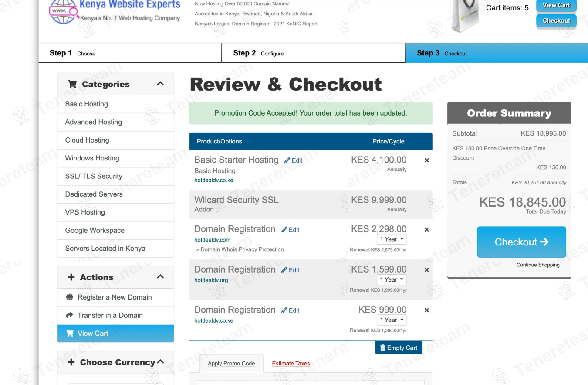Click the cart icon in View Cart row
588x385 pixels.
69,333
